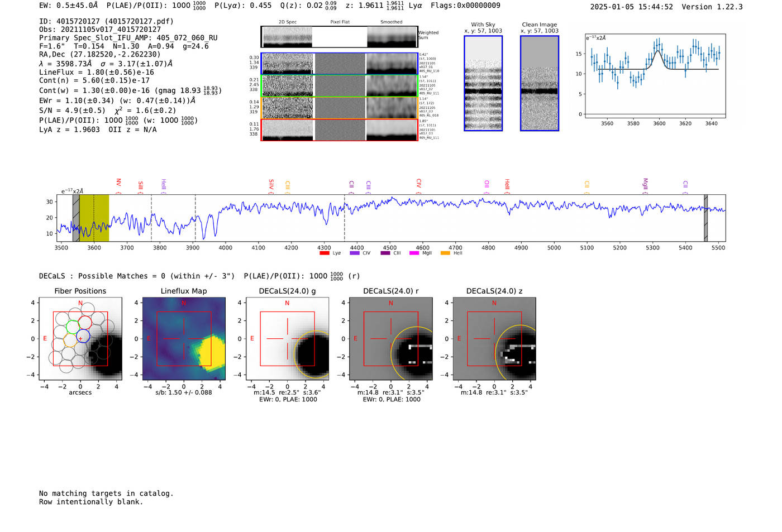Screen dimensions: 782x532
Task: Click the 'Row intentionally blank.' text
Action: 91,502
